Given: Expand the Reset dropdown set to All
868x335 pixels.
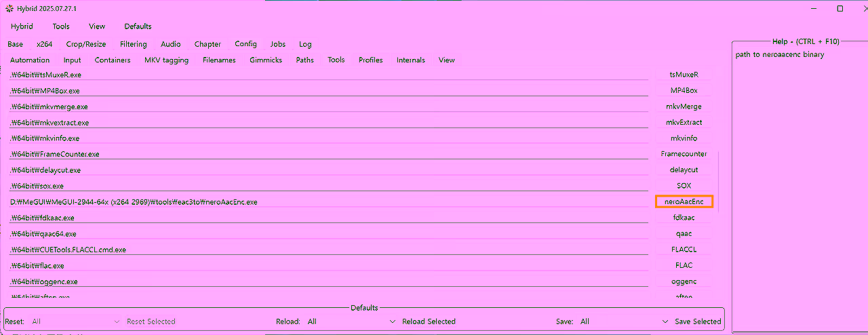Looking at the screenshot, I should pyautogui.click(x=75, y=321).
